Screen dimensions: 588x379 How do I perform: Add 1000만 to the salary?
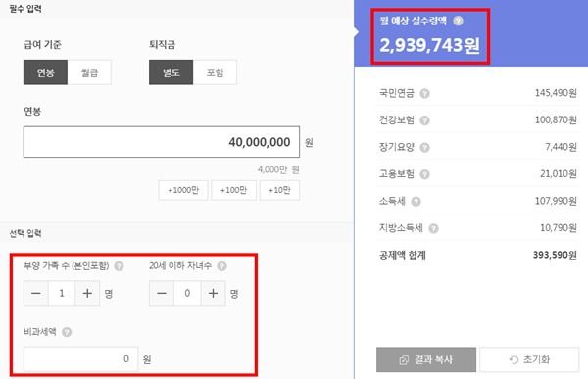[x=183, y=190]
